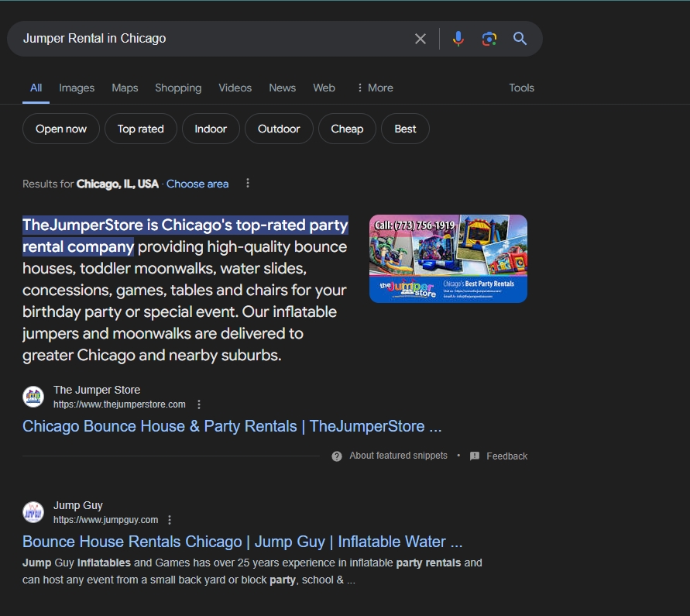
Task: Go to the News tab
Action: [x=282, y=88]
